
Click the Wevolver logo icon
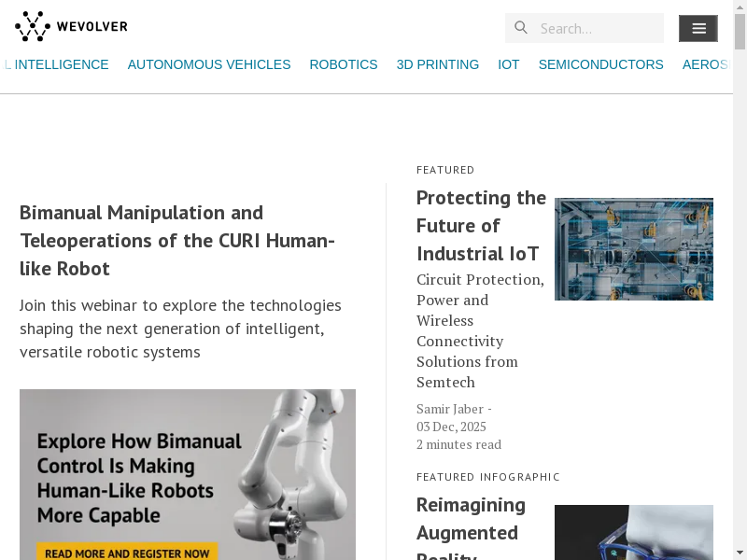pos(33,27)
